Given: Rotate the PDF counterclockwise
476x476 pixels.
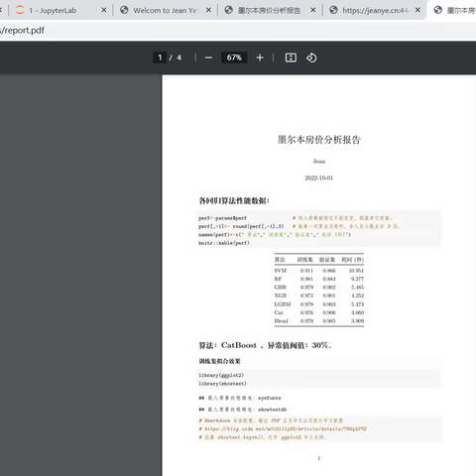Looking at the screenshot, I should click(x=311, y=58).
